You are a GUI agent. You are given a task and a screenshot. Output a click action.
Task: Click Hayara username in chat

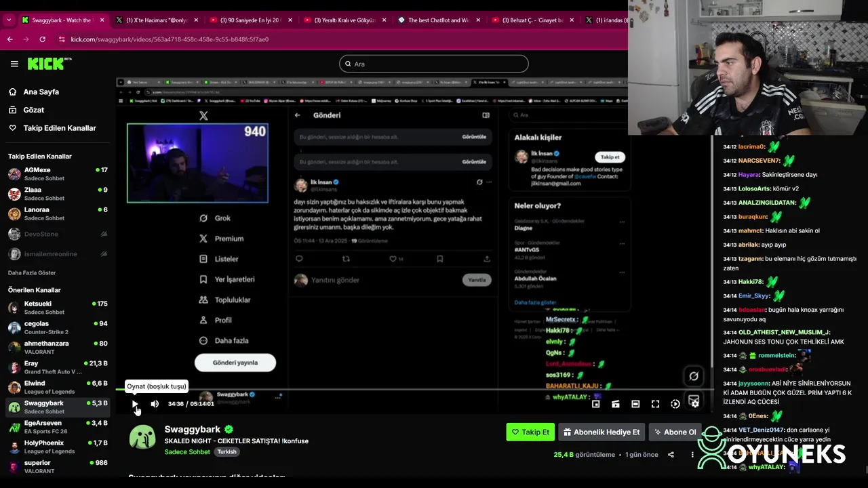[749, 174]
